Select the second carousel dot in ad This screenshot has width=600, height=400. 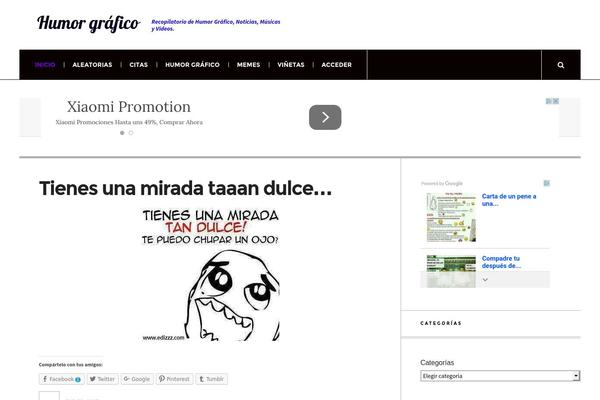pyautogui.click(x=131, y=133)
